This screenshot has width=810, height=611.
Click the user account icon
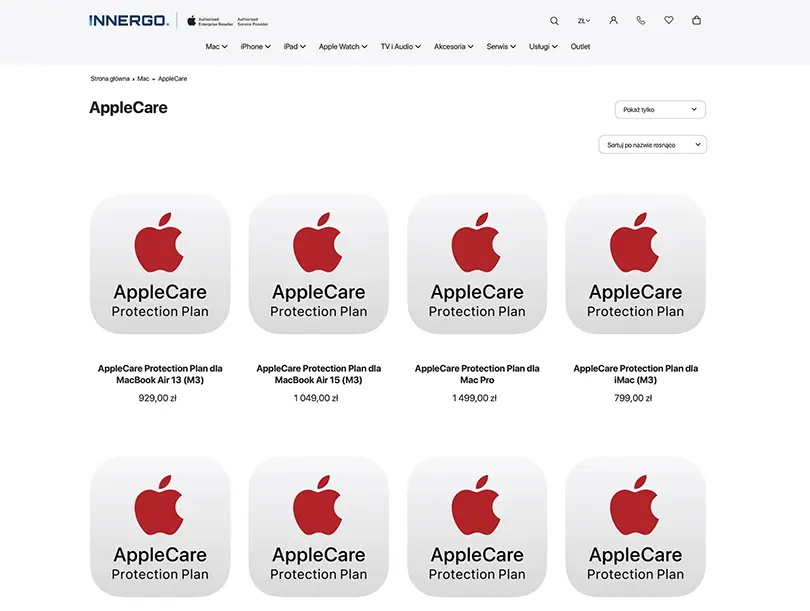click(613, 20)
